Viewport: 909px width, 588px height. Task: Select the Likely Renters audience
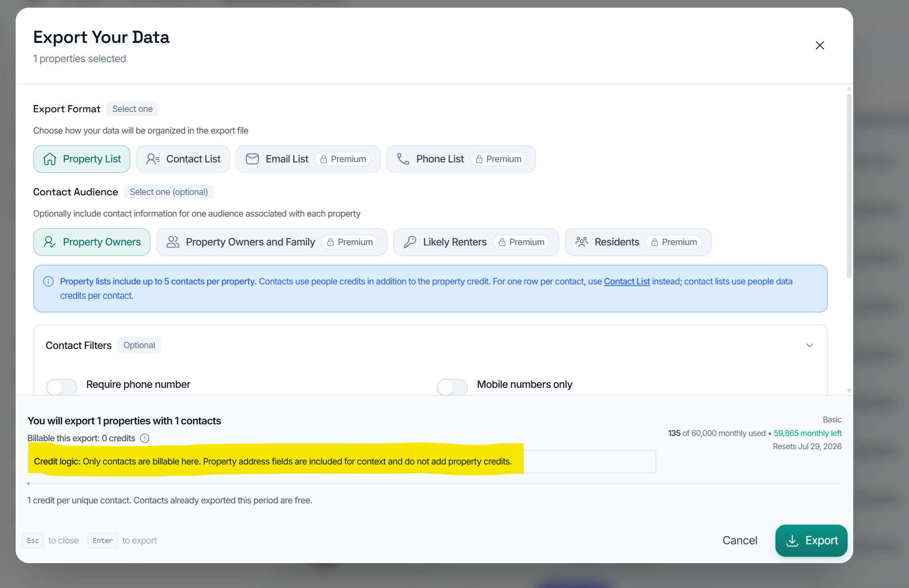pos(476,242)
